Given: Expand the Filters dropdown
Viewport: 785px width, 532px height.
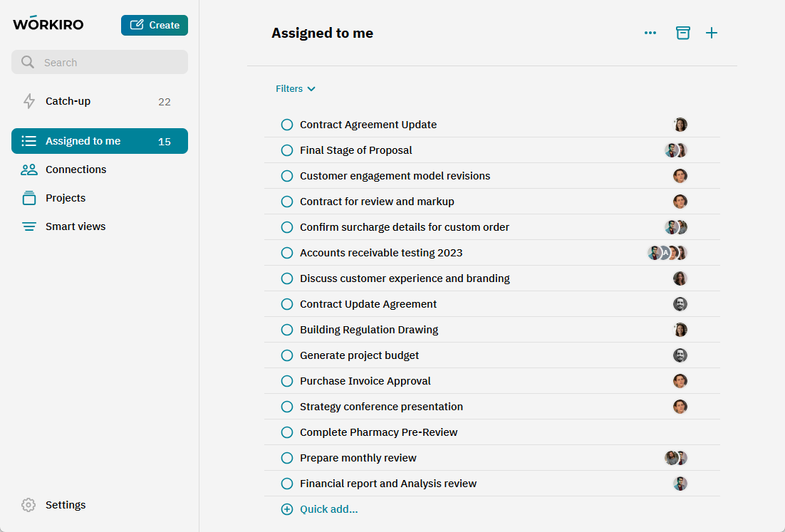Looking at the screenshot, I should point(295,88).
